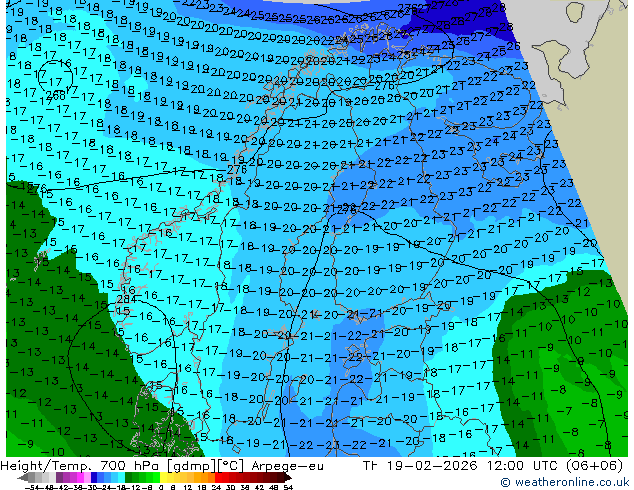Pick the dark blue -30 legend swatch
634x490 pixels.
(x=94, y=478)
